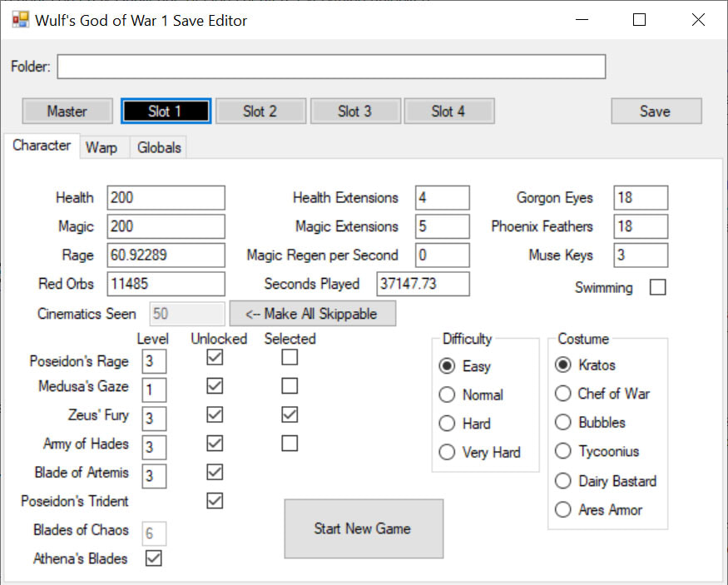The image size is (728, 585).
Task: Toggle Zeus' Fury Unlocked checkbox
Action: pos(215,414)
